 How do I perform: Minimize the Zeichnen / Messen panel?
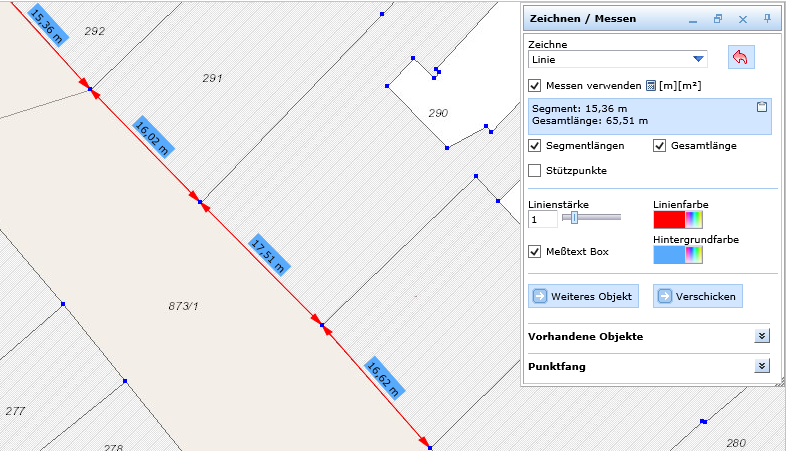pos(693,20)
